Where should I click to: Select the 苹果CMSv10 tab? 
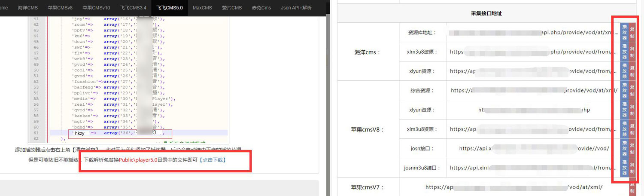[x=96, y=8]
